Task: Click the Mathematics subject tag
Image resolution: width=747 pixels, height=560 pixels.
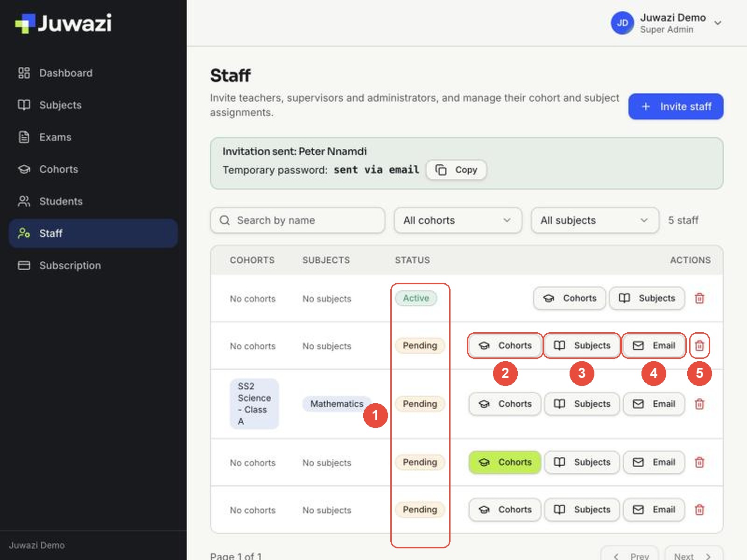Action: tap(337, 404)
